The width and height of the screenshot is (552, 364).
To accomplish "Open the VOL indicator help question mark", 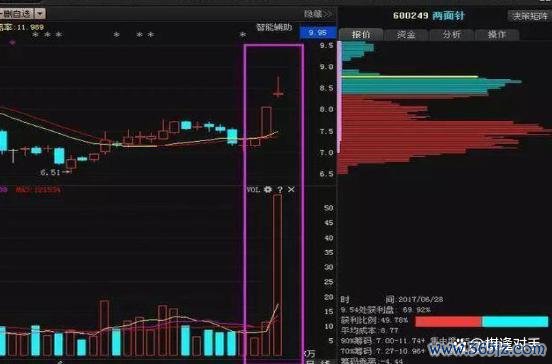I will (x=280, y=189).
